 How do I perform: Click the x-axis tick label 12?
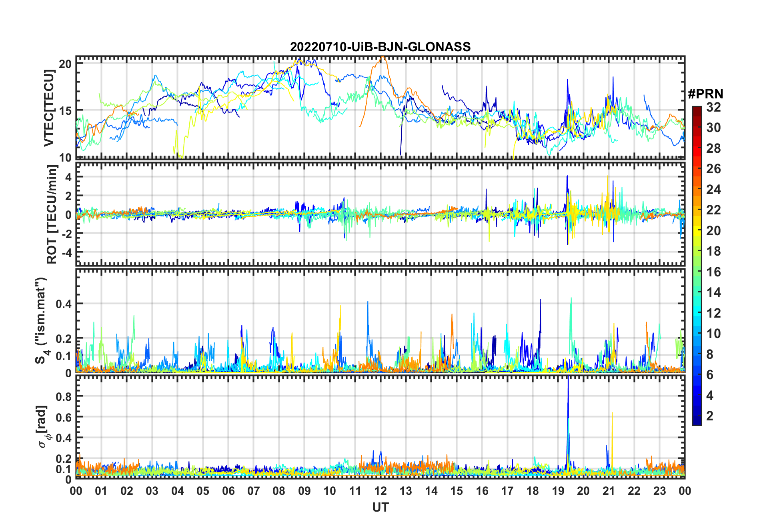tap(380, 491)
